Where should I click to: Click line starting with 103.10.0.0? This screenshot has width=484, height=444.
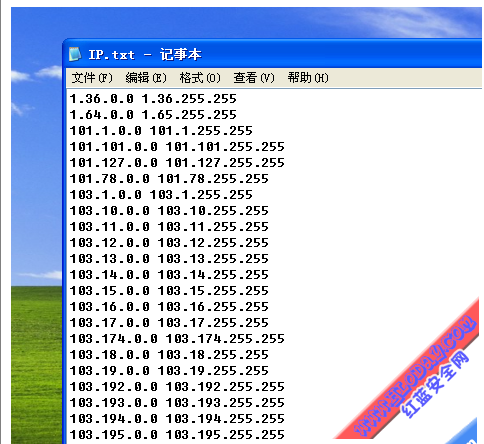tap(169, 211)
